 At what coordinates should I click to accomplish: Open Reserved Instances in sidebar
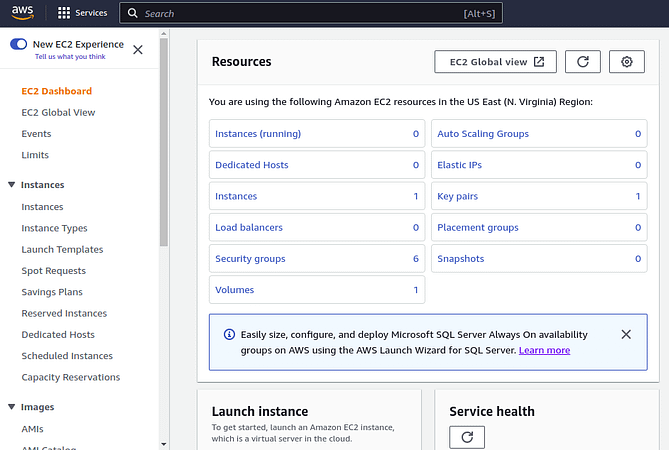(64, 314)
